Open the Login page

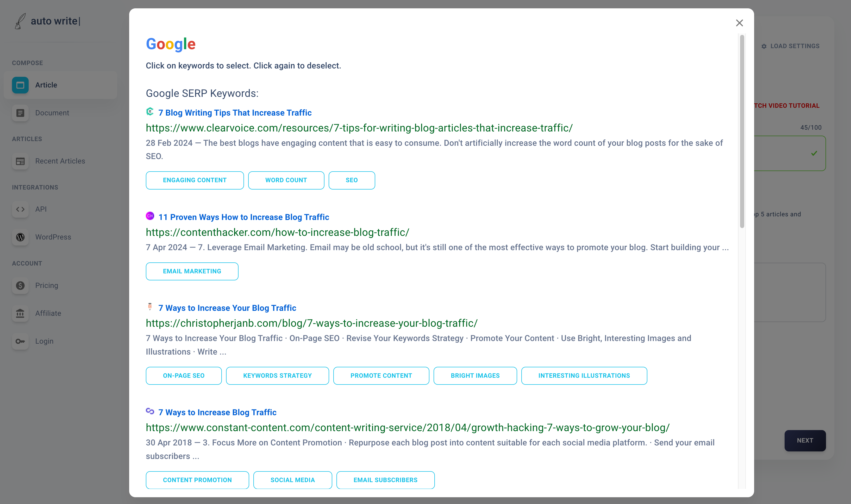coord(60,341)
